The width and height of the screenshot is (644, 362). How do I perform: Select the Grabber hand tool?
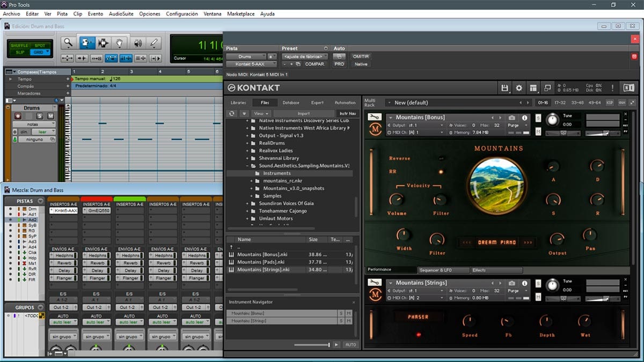[120, 43]
